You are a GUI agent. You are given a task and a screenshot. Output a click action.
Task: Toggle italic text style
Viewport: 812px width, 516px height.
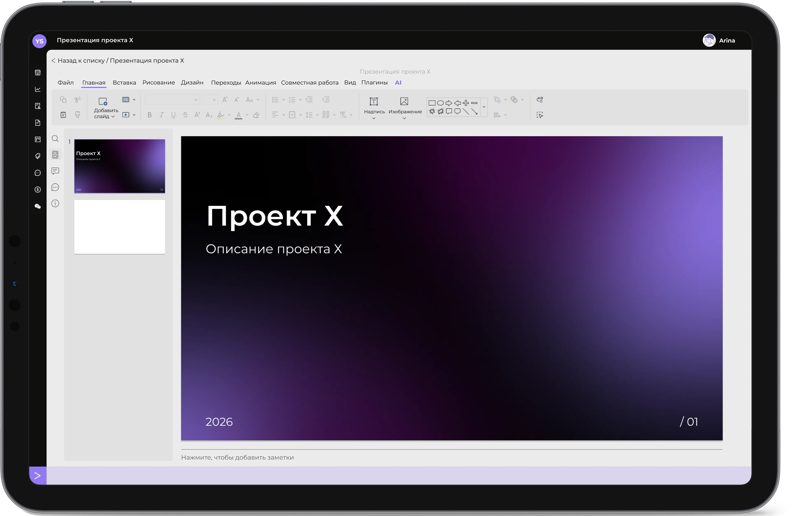(x=162, y=115)
